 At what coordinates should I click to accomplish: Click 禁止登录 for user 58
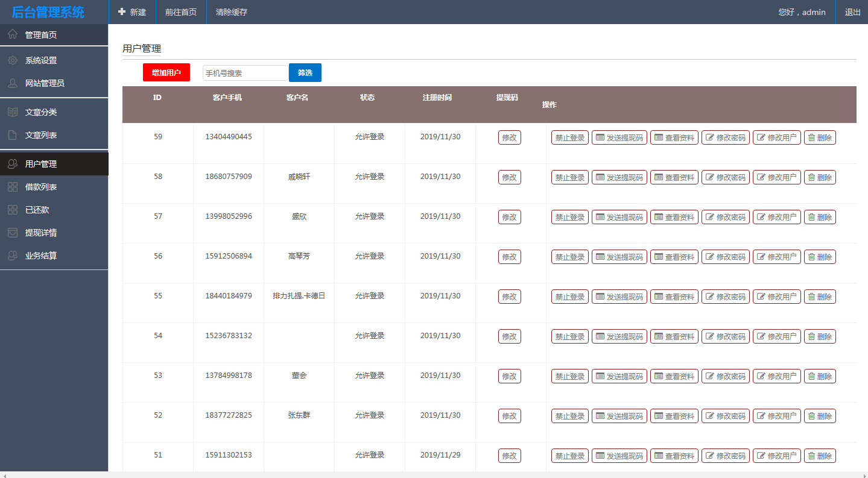[570, 177]
